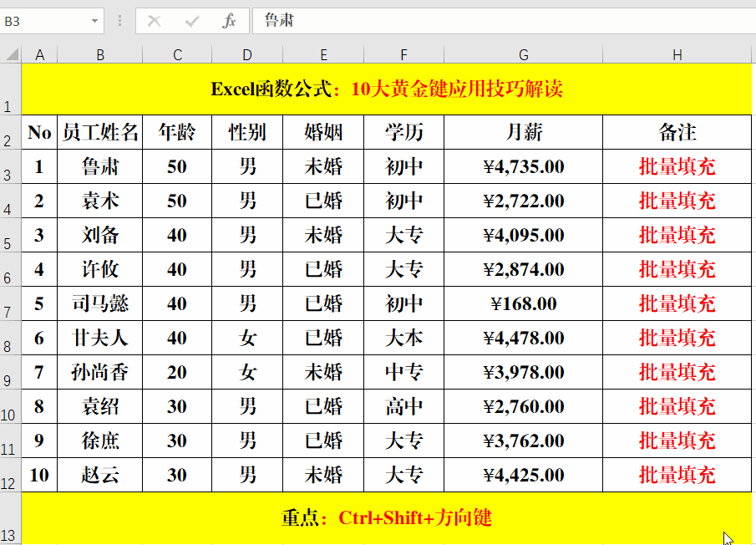756x545 pixels.
Task: Click the cancel X icon in formula bar
Action: click(154, 21)
